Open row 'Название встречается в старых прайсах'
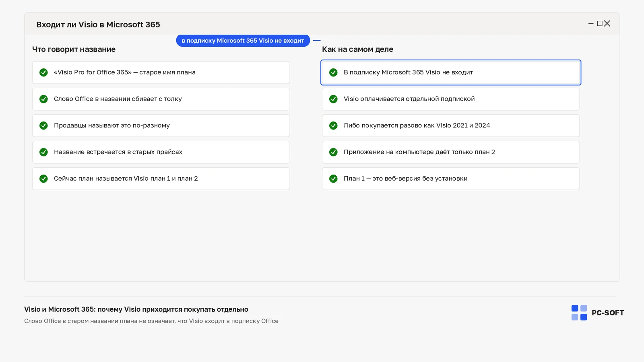The image size is (644, 362). pyautogui.click(x=161, y=152)
